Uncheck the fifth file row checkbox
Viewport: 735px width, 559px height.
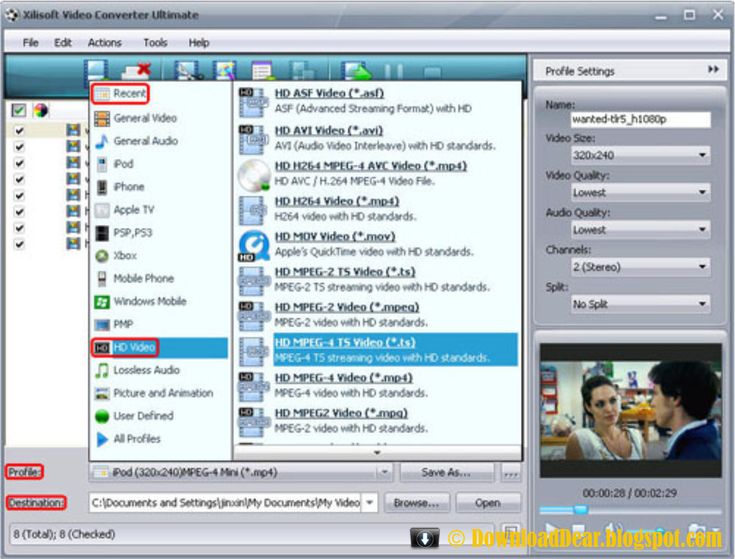coord(19,195)
